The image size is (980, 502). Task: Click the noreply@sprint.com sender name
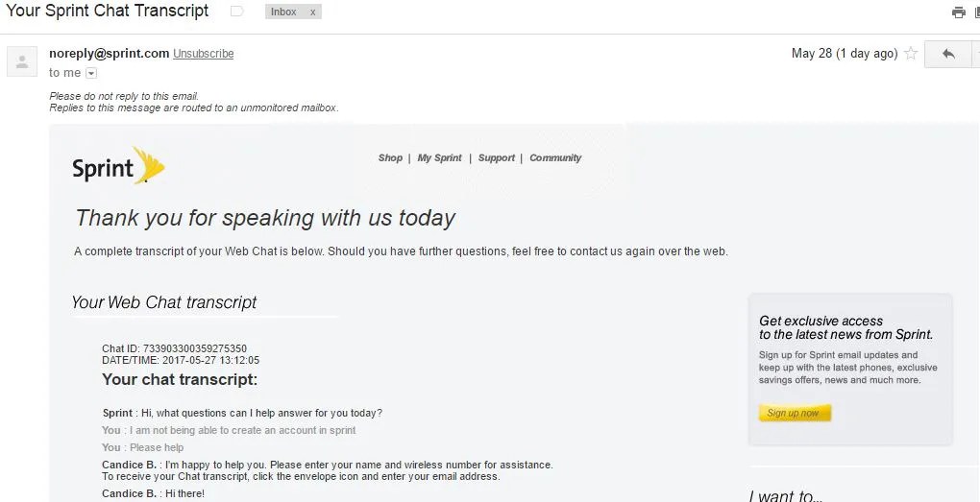coord(109,54)
